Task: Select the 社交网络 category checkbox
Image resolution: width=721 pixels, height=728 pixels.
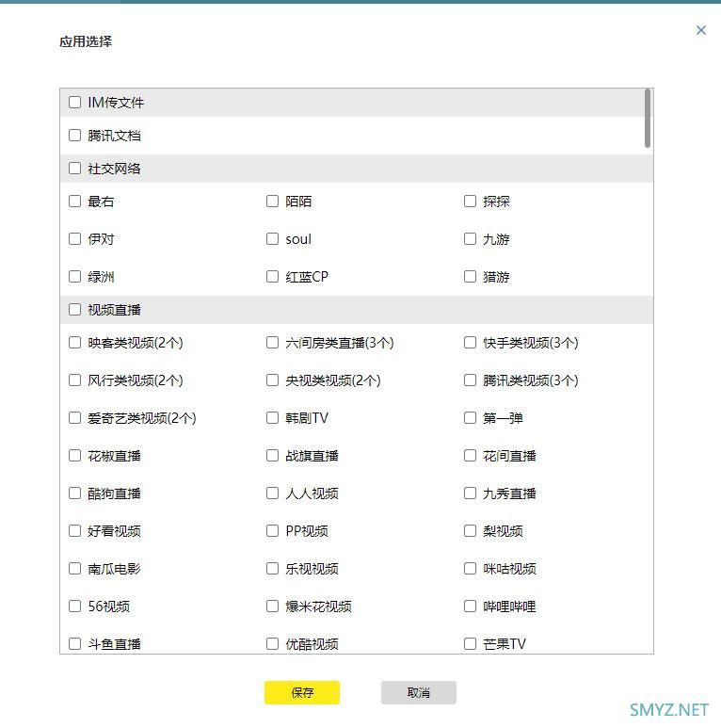Action: pyautogui.click(x=74, y=168)
